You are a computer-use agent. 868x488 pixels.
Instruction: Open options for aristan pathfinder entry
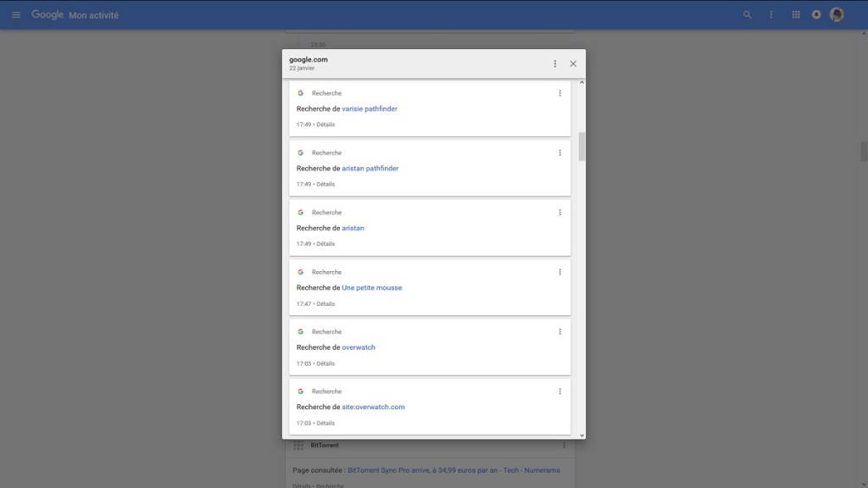[x=559, y=153]
